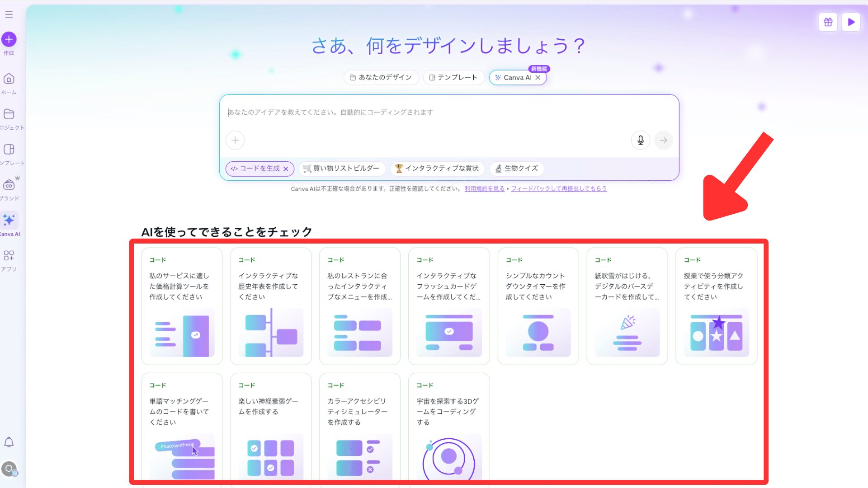The height and width of the screenshot is (488, 868).
Task: Click the AIを使ってできることをチェック heading
Action: pos(226,232)
